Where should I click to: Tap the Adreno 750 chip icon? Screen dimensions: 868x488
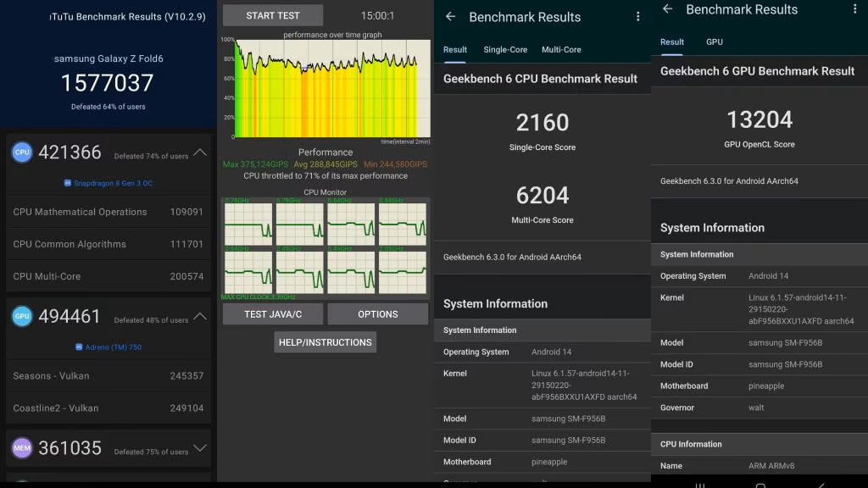79,347
